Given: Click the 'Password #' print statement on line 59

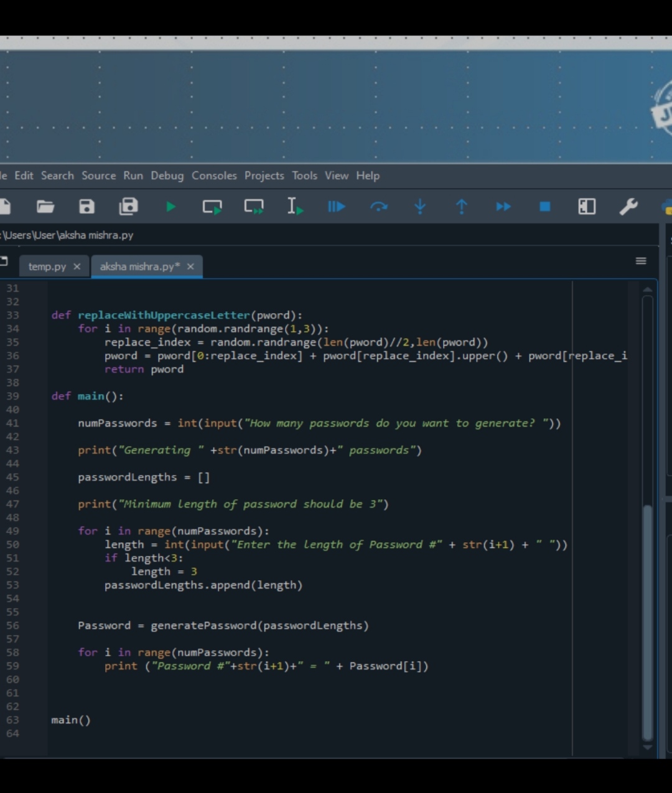Looking at the screenshot, I should tap(266, 666).
